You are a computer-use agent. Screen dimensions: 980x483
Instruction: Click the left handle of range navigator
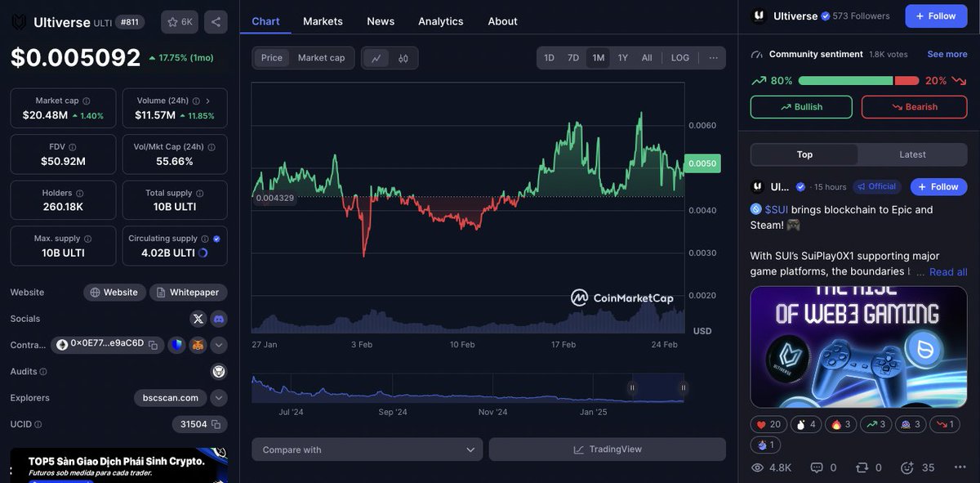(631, 387)
